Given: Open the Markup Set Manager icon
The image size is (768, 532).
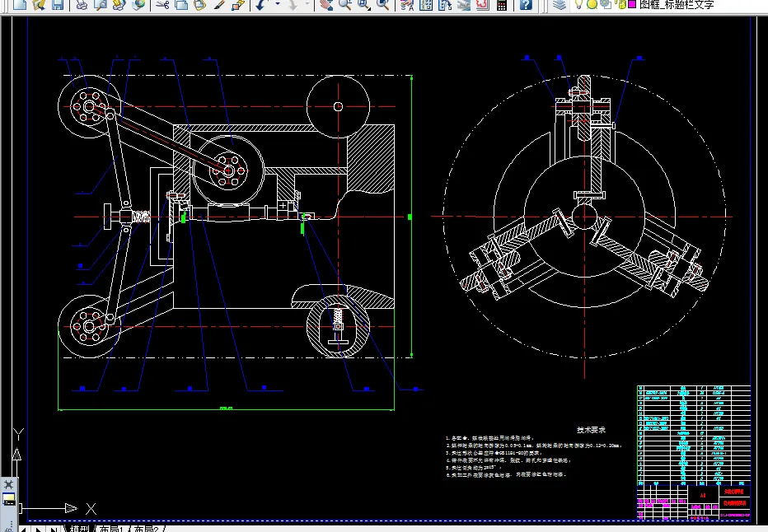Looking at the screenshot, I should point(482,4).
